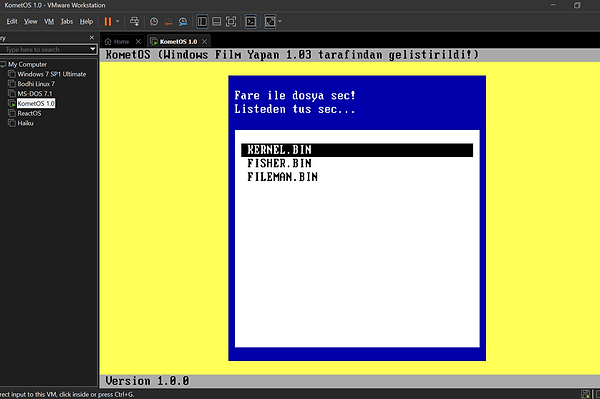Select the Haiku VM
The height and width of the screenshot is (399, 600).
25,123
